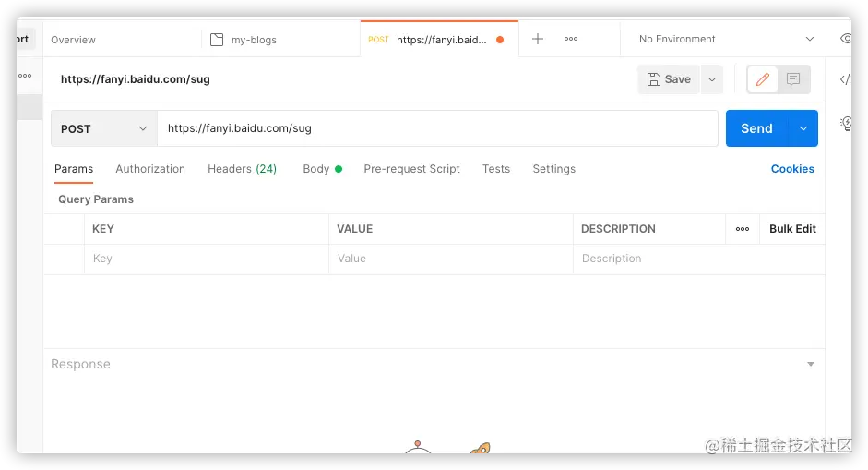Open the code snippet icon in right sidebar

click(x=845, y=79)
